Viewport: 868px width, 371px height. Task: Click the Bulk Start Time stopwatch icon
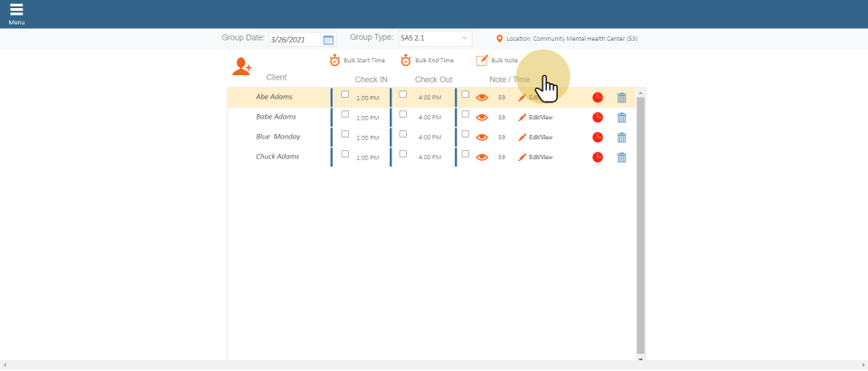(x=335, y=61)
